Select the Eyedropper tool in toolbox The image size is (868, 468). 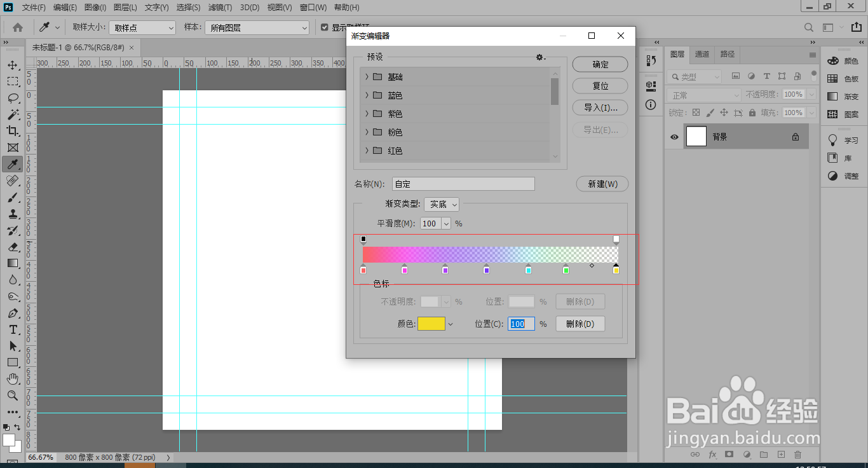[13, 164]
